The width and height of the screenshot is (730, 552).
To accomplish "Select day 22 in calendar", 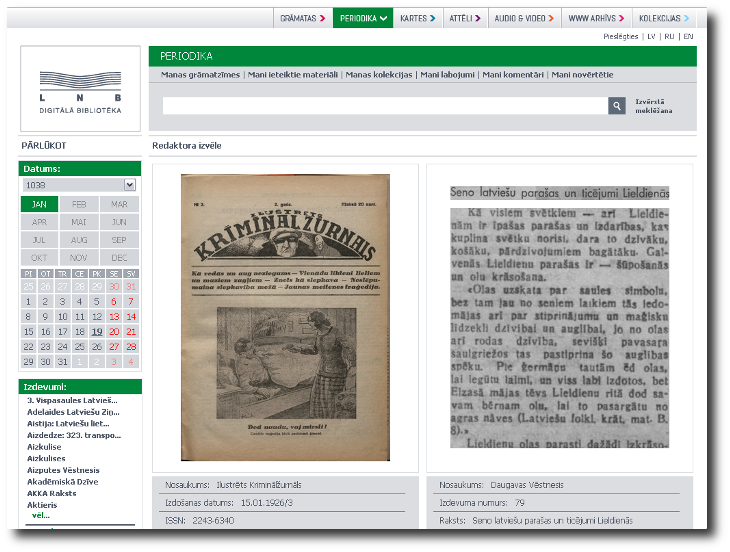I will pos(28,346).
